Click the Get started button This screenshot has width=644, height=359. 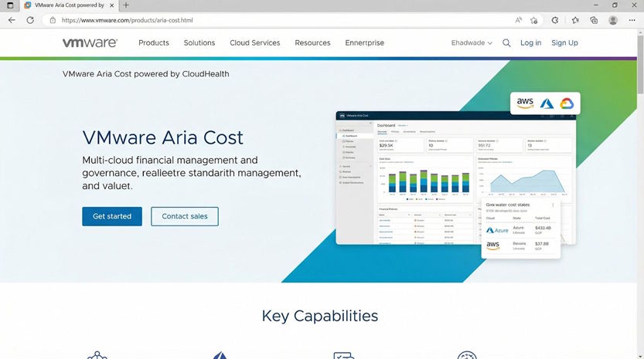point(112,216)
